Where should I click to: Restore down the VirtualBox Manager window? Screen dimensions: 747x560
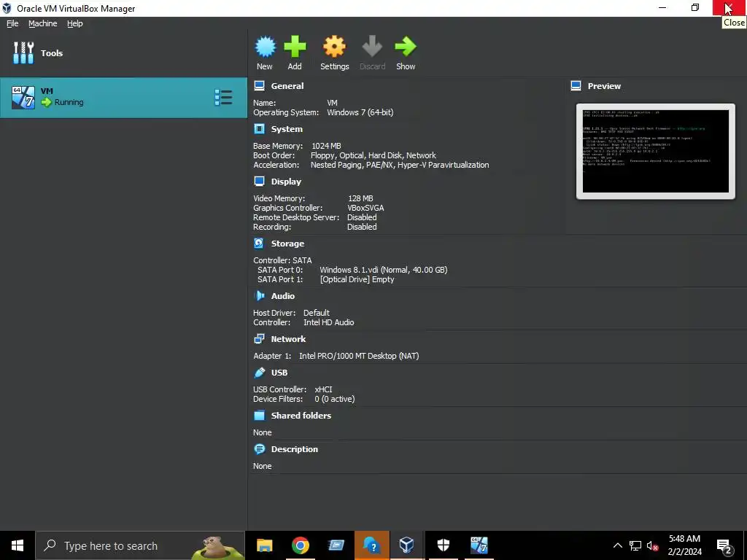click(695, 7)
